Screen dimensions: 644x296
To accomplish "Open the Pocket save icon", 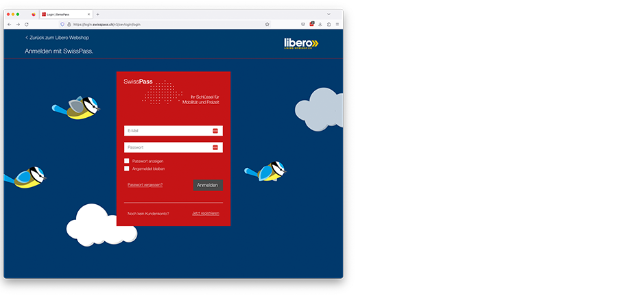I will (x=303, y=25).
